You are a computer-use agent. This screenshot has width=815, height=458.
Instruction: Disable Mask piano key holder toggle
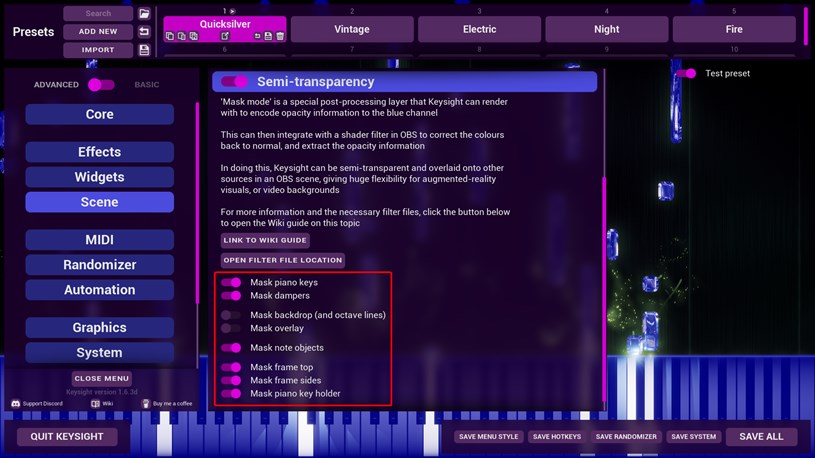pos(231,394)
